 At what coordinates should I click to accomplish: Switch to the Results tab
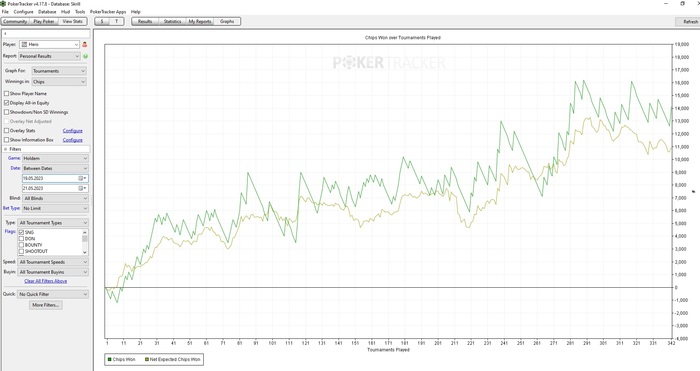(x=145, y=21)
